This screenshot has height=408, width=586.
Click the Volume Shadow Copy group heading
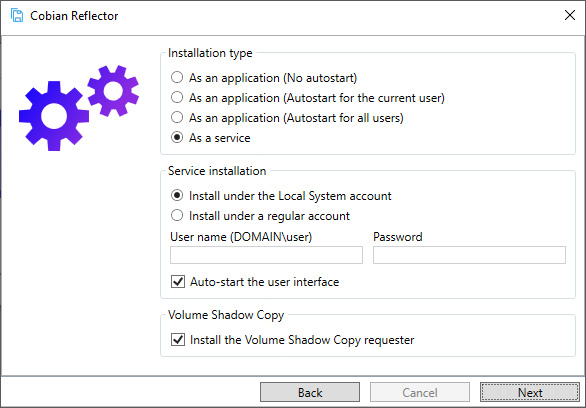tap(226, 315)
